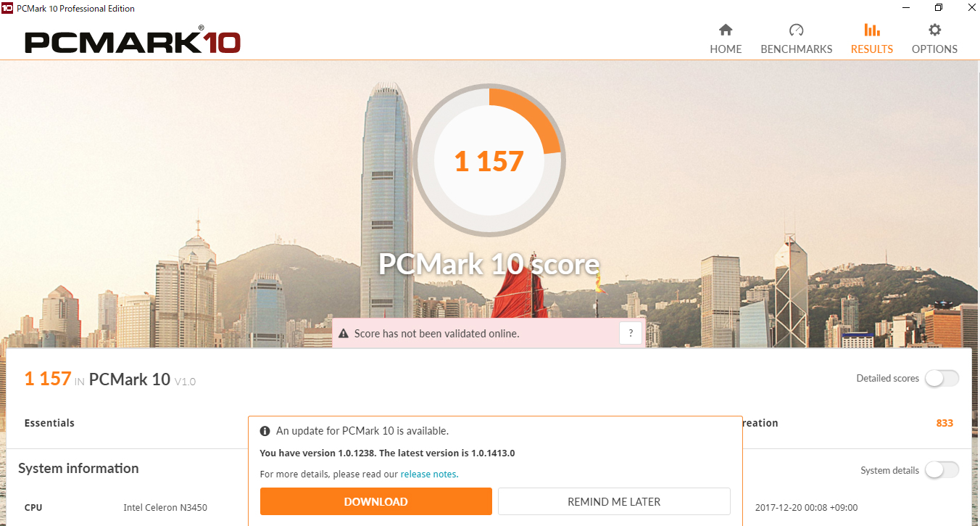This screenshot has height=526, width=980.
Task: Turn on the System details toggle
Action: click(942, 470)
